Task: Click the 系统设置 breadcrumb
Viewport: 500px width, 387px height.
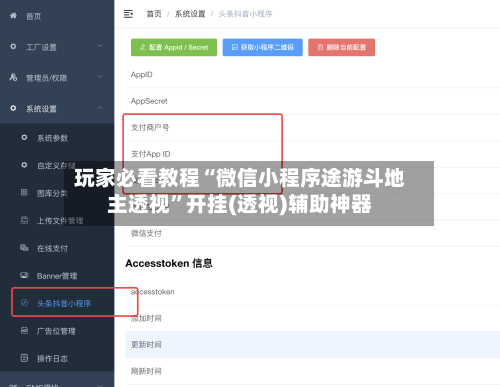Action: [190, 14]
